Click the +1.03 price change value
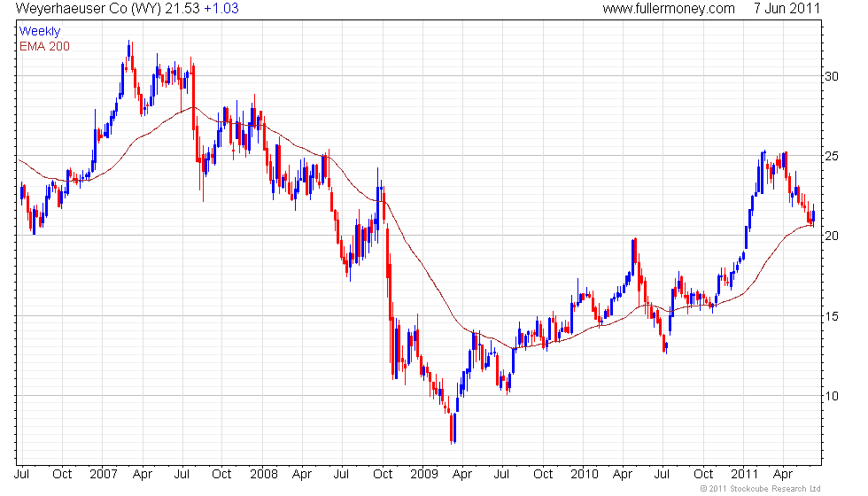 221,8
